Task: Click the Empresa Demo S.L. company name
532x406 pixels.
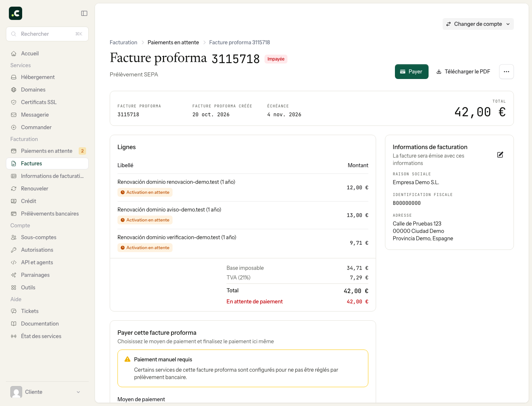Action: tap(416, 182)
